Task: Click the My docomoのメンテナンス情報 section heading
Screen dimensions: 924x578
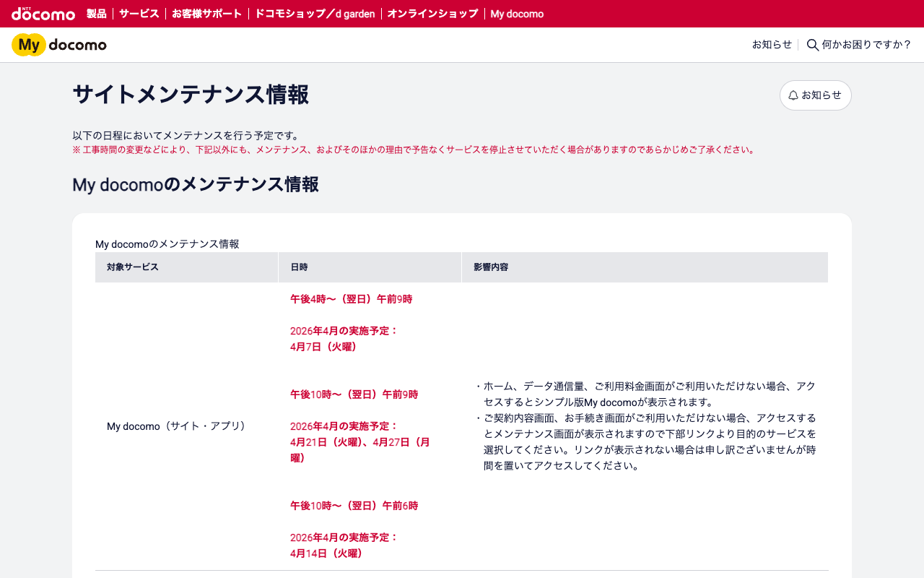Action: [x=196, y=185]
